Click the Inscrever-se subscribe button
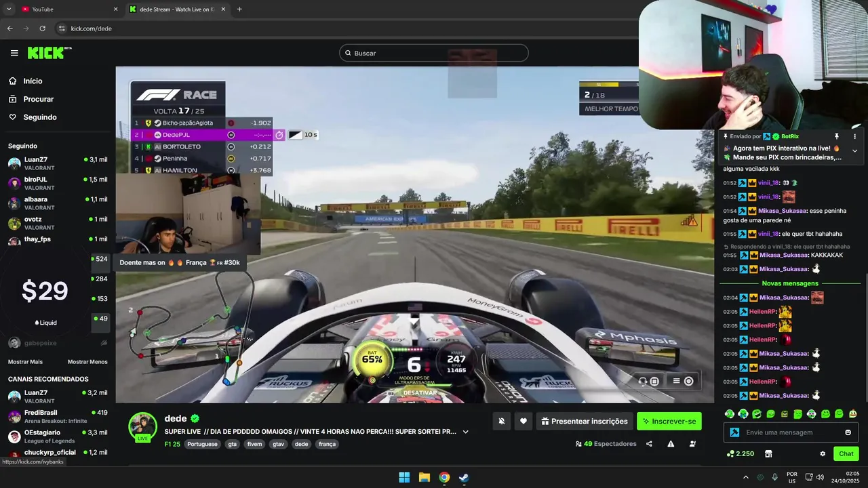The width and height of the screenshot is (868, 488). click(x=669, y=422)
